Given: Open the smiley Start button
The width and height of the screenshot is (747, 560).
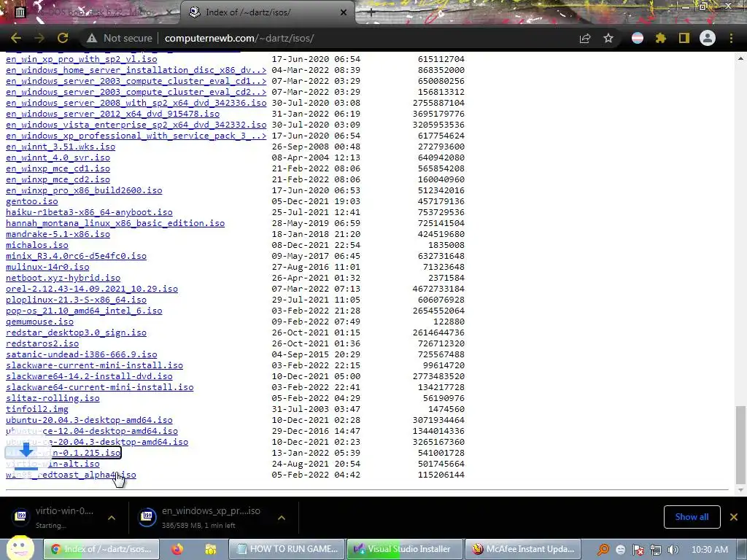Looking at the screenshot, I should tap(20, 548).
